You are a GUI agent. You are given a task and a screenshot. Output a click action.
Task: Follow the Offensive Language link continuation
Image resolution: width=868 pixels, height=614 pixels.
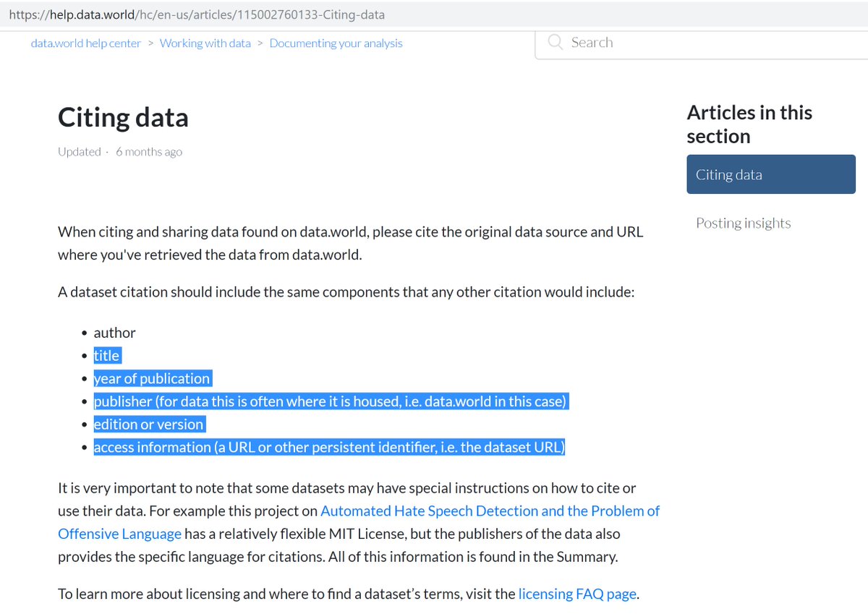click(x=120, y=534)
